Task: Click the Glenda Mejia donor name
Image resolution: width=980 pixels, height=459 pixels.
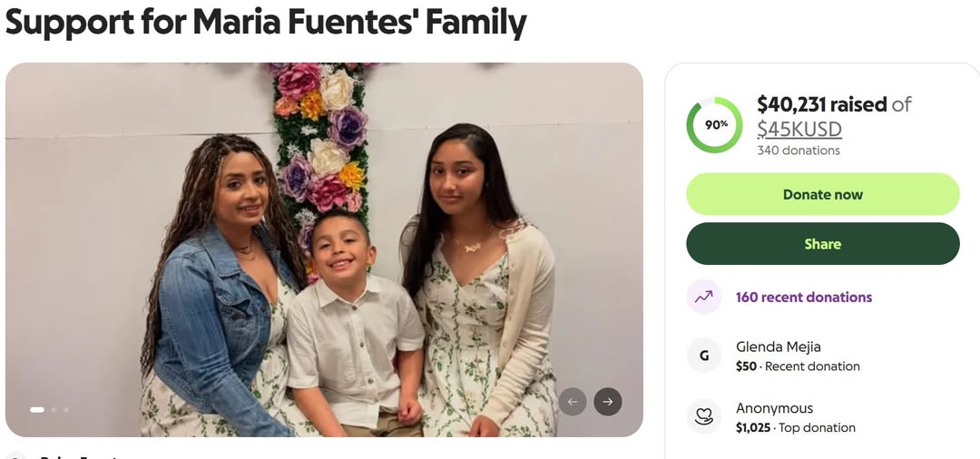Action: click(x=778, y=347)
